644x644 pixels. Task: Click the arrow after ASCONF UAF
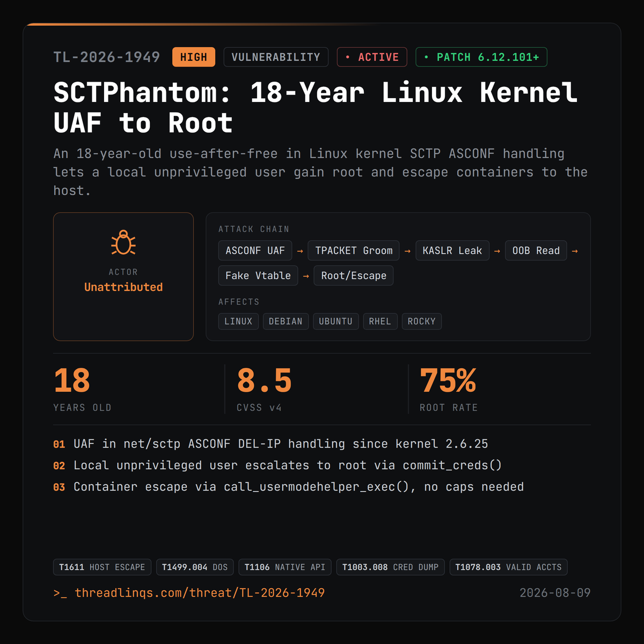point(300,251)
